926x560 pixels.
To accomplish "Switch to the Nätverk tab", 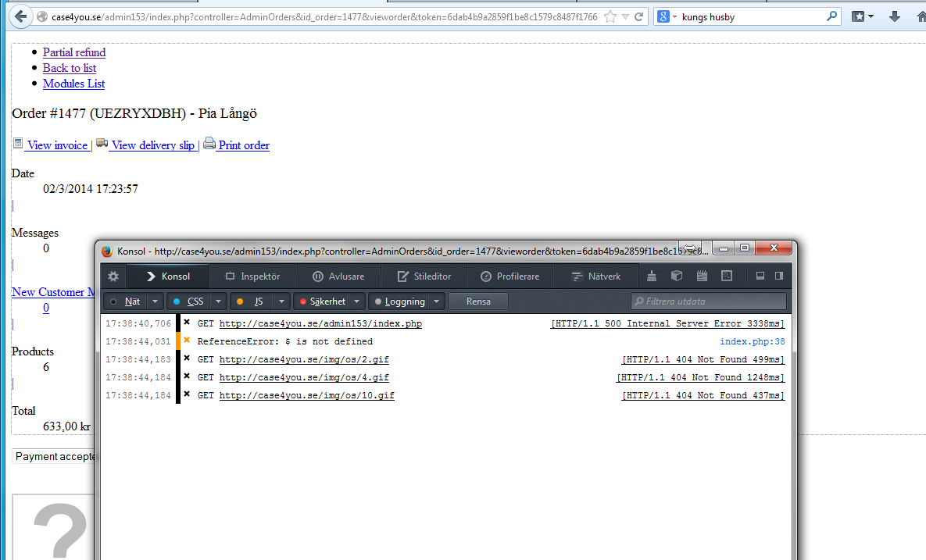I will [595, 276].
